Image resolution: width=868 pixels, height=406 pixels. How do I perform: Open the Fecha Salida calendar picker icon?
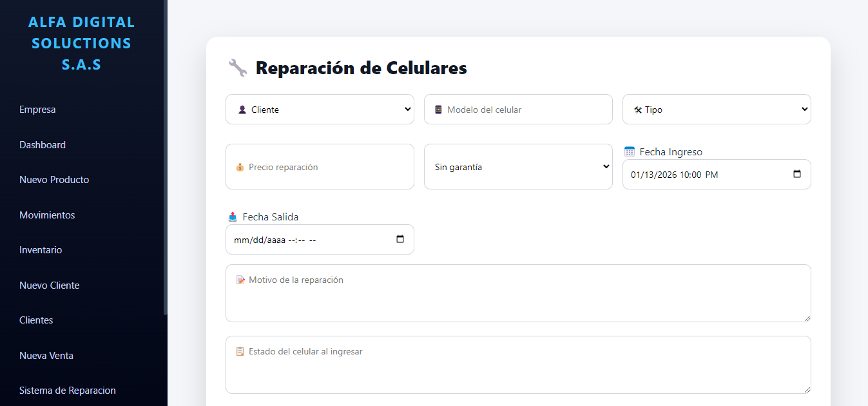[x=400, y=239]
